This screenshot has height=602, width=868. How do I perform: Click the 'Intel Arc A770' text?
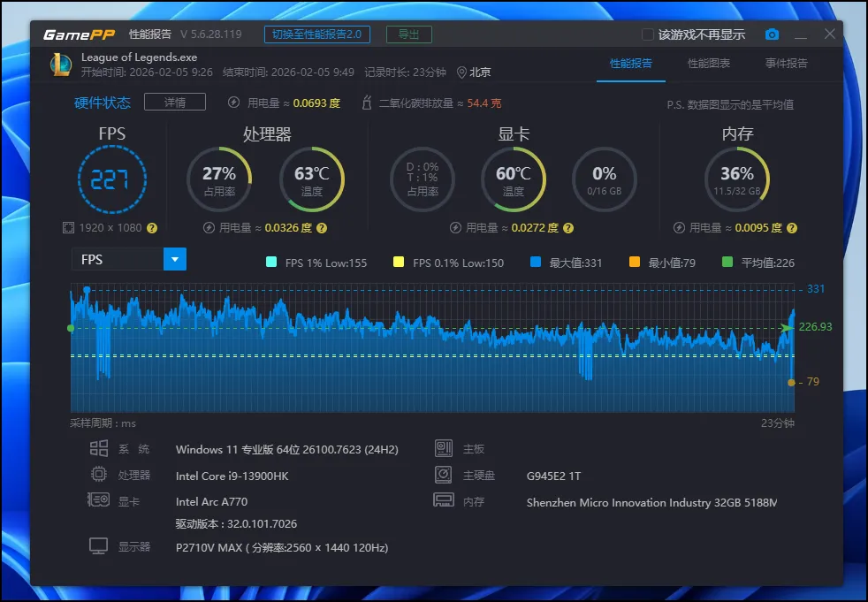click(x=211, y=502)
